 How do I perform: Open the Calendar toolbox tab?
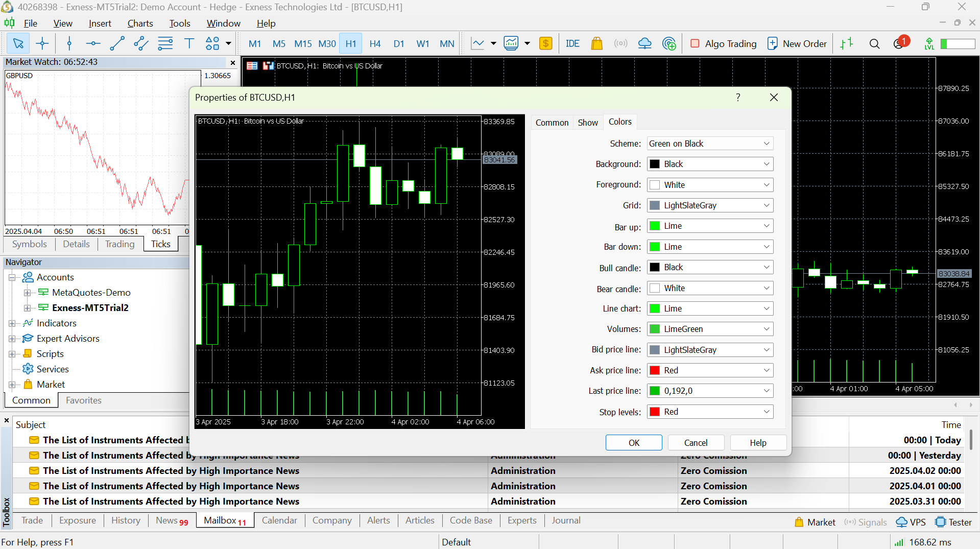pos(279,520)
